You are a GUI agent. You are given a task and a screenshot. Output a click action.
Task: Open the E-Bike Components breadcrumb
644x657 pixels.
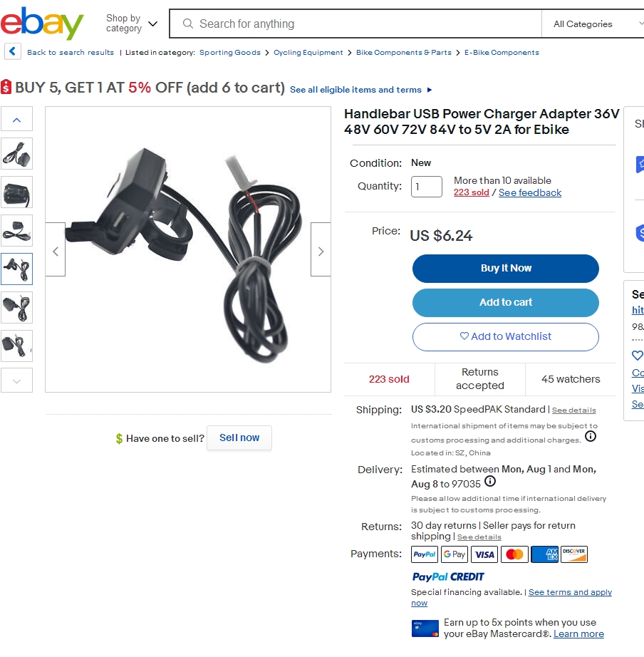502,53
